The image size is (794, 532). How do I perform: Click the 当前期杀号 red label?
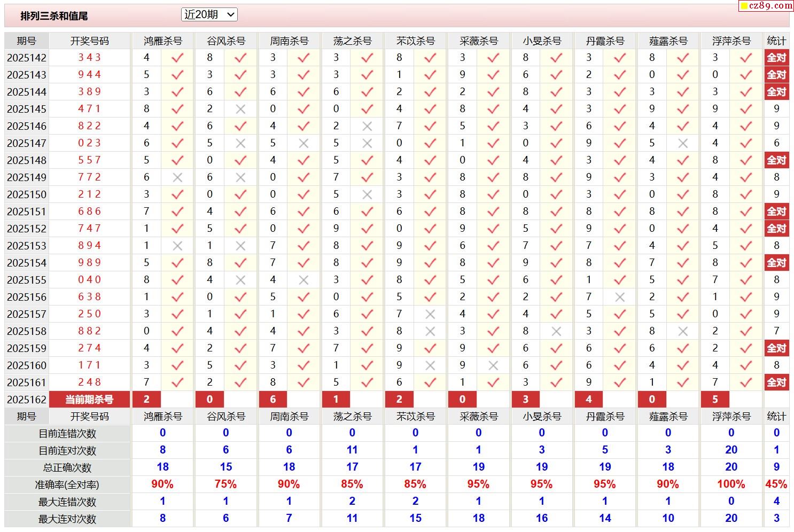pos(89,399)
